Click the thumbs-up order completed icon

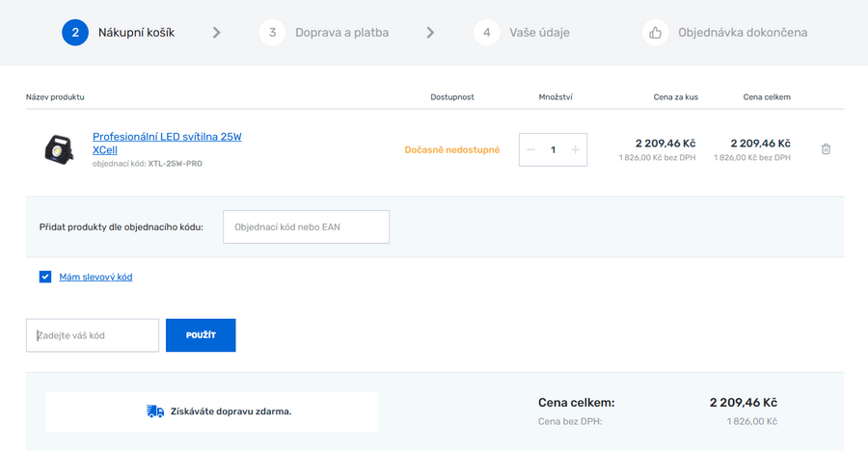pyautogui.click(x=656, y=33)
